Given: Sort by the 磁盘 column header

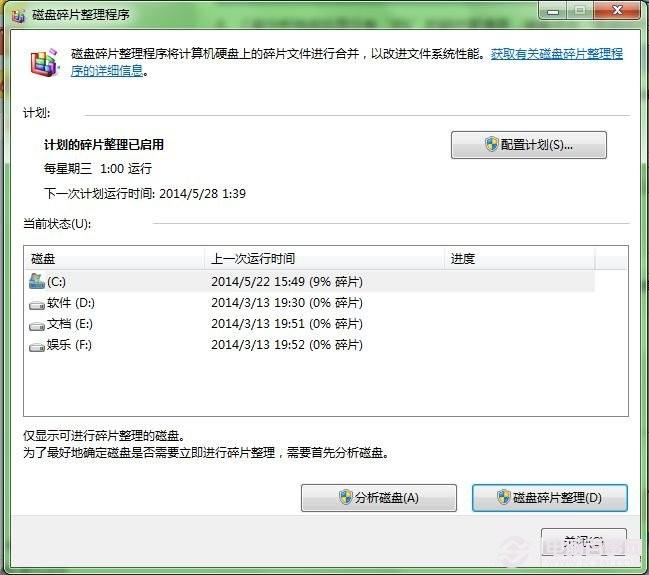Looking at the screenshot, I should click(114, 259).
